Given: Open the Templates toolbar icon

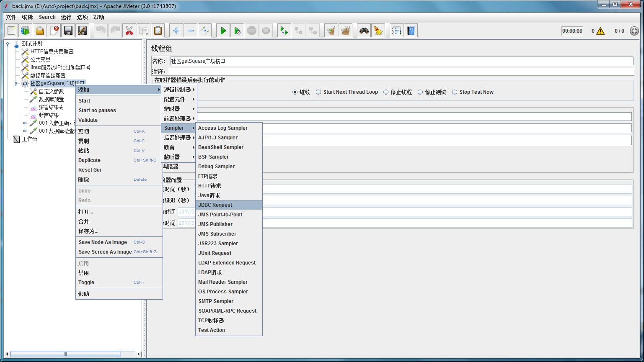Looking at the screenshot, I should (26, 31).
